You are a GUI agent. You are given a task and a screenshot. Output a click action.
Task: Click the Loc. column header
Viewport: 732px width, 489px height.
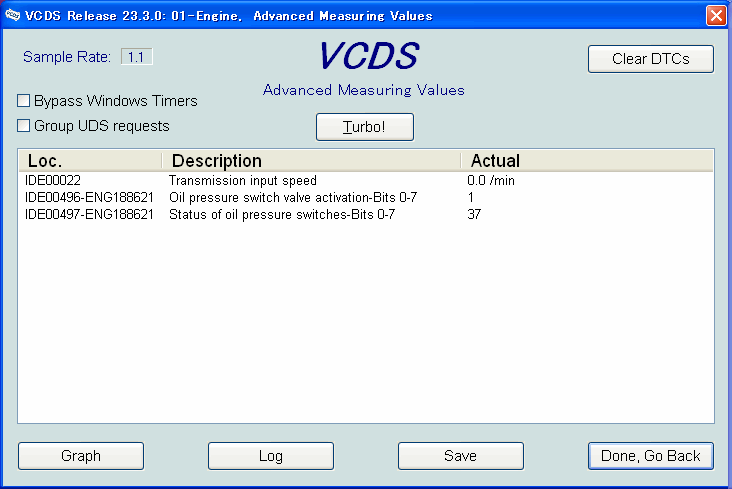click(x=90, y=161)
